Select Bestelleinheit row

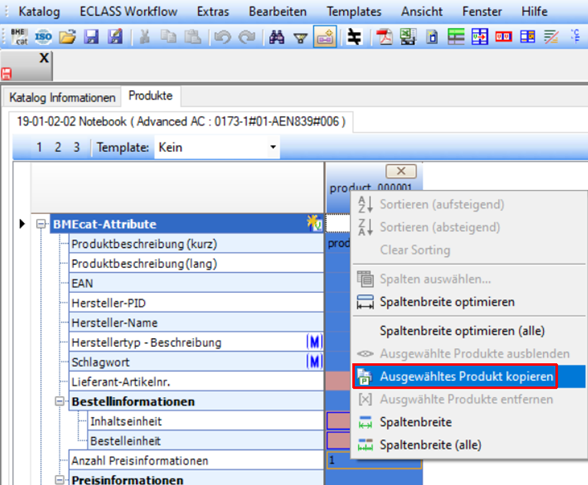pos(206,441)
